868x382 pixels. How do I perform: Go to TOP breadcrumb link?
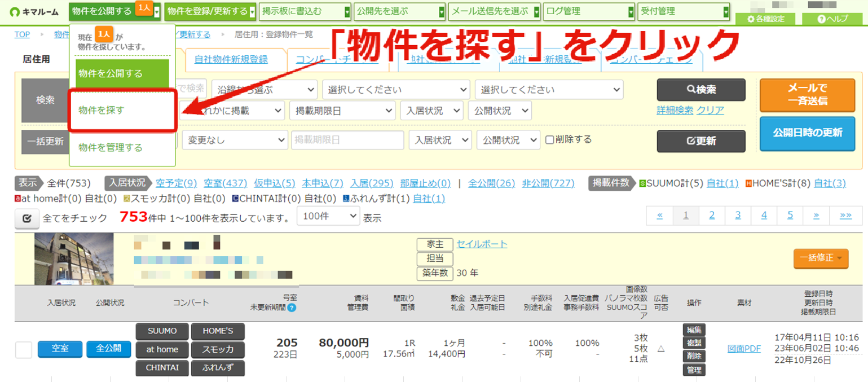coord(23,34)
